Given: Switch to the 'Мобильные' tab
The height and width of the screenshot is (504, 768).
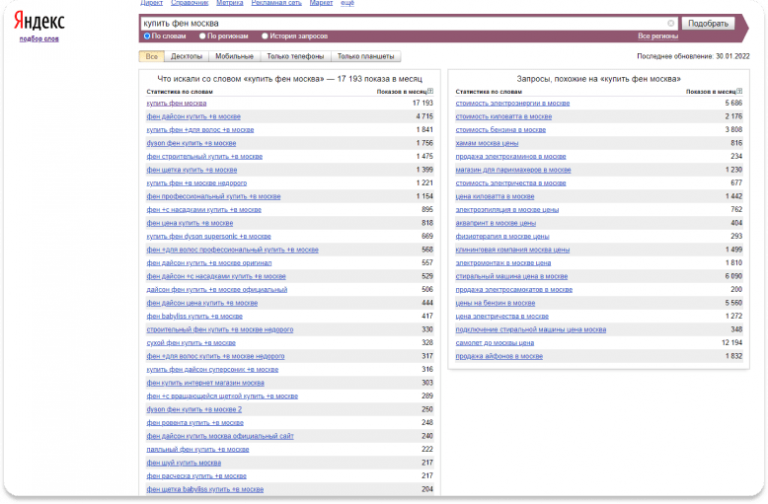Looking at the screenshot, I should (x=235, y=57).
